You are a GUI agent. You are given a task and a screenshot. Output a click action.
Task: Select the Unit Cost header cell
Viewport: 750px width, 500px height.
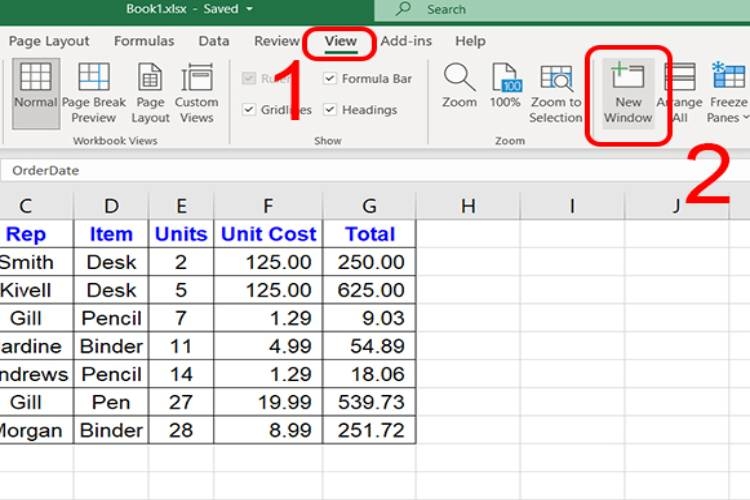(x=268, y=234)
